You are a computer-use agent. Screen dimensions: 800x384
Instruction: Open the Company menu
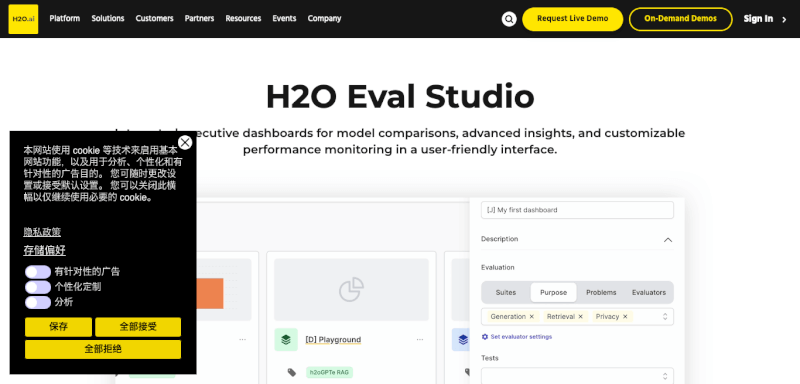(x=324, y=18)
